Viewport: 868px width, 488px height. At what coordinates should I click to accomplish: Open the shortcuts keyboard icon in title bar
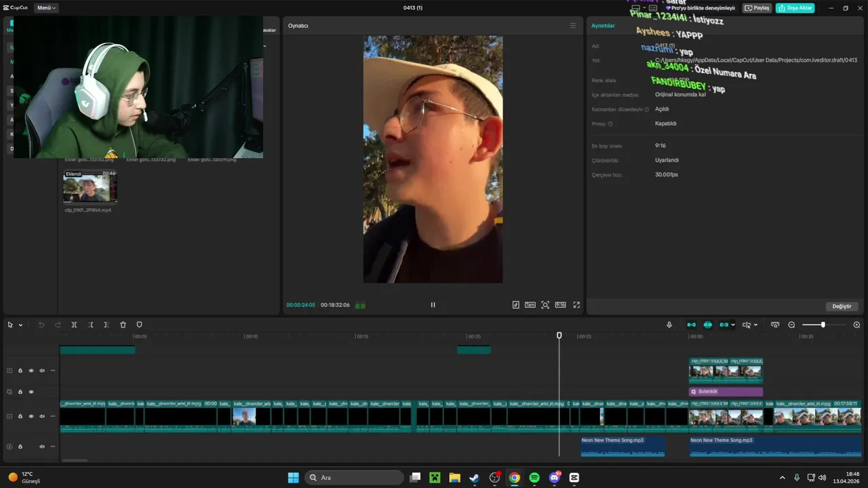tap(652, 8)
